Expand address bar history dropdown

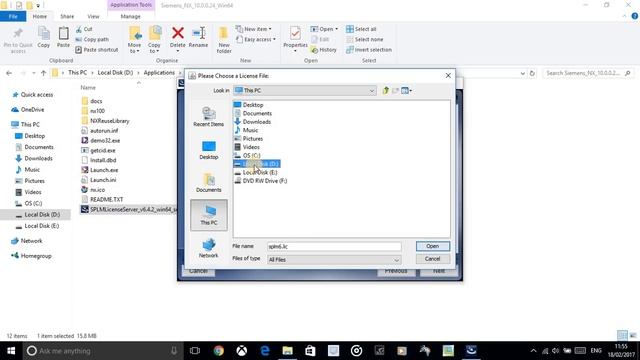(x=522, y=73)
